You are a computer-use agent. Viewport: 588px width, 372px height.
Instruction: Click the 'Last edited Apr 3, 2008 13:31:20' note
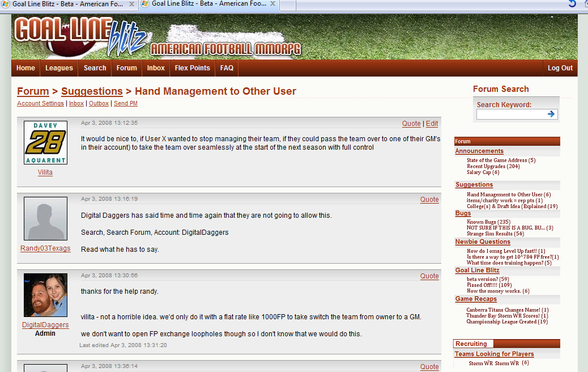click(x=123, y=345)
